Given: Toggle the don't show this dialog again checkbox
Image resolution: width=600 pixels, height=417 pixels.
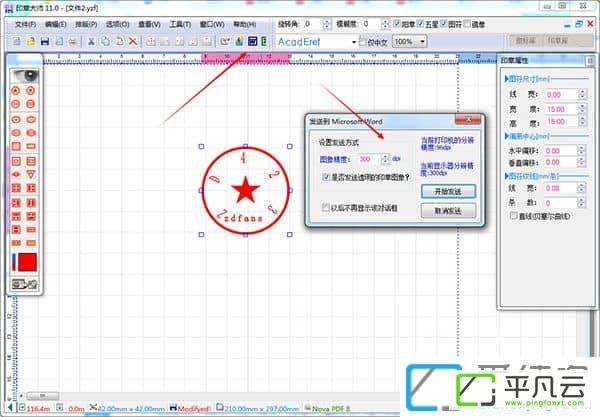Looking at the screenshot, I should coord(326,208).
